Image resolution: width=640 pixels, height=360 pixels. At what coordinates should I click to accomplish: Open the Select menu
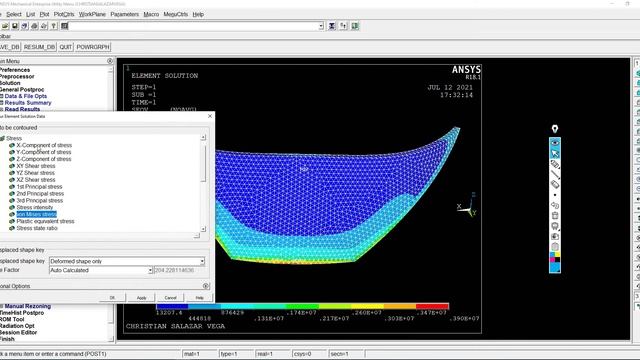click(x=13, y=14)
